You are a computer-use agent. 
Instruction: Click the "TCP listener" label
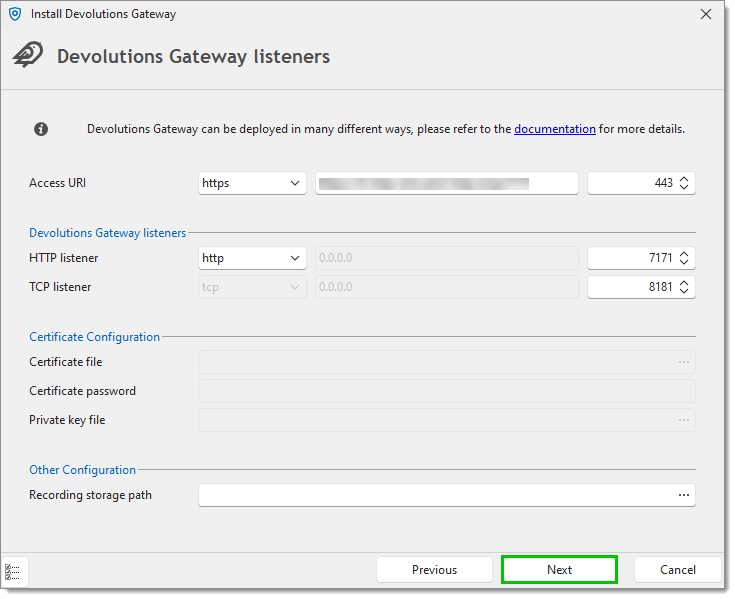60,288
